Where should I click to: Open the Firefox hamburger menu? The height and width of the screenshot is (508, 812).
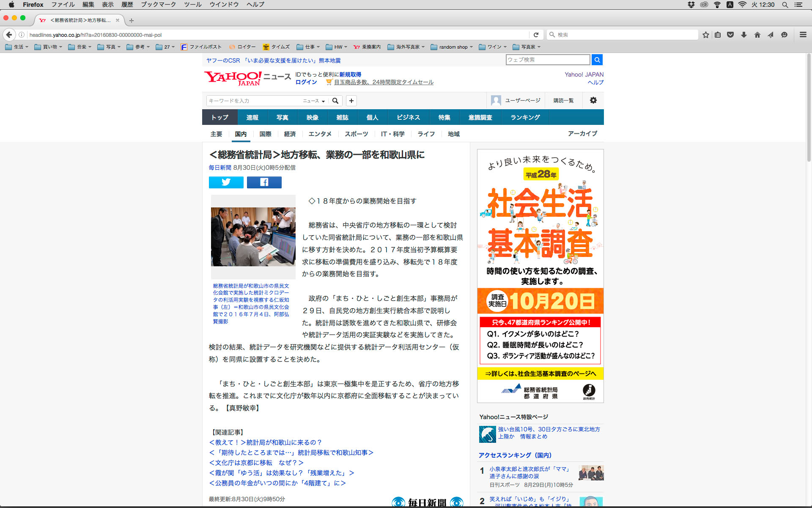[803, 35]
